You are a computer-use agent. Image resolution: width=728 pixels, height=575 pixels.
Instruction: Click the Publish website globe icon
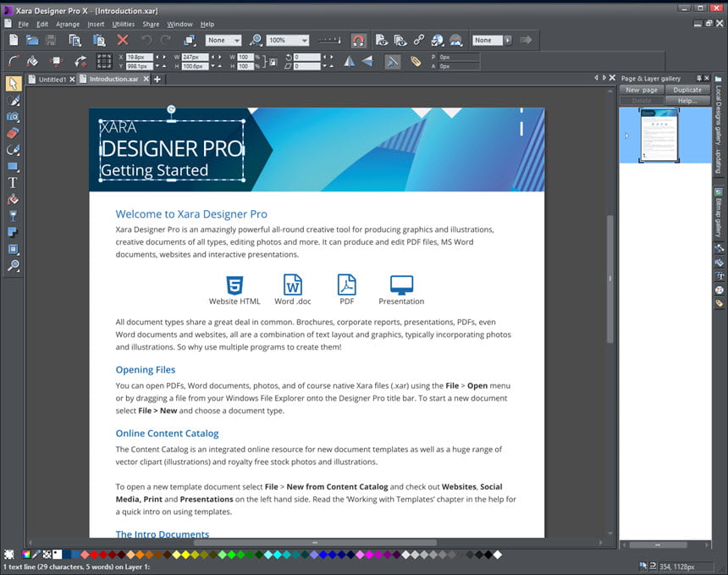[x=437, y=41]
